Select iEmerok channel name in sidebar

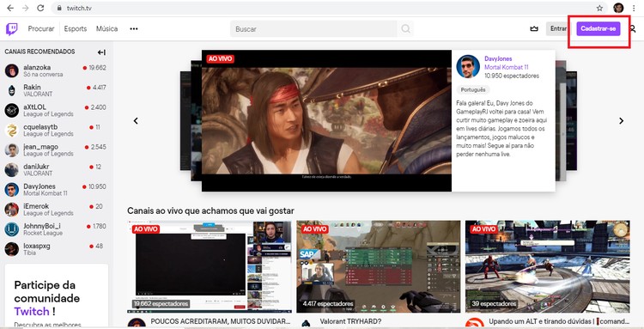tap(36, 206)
